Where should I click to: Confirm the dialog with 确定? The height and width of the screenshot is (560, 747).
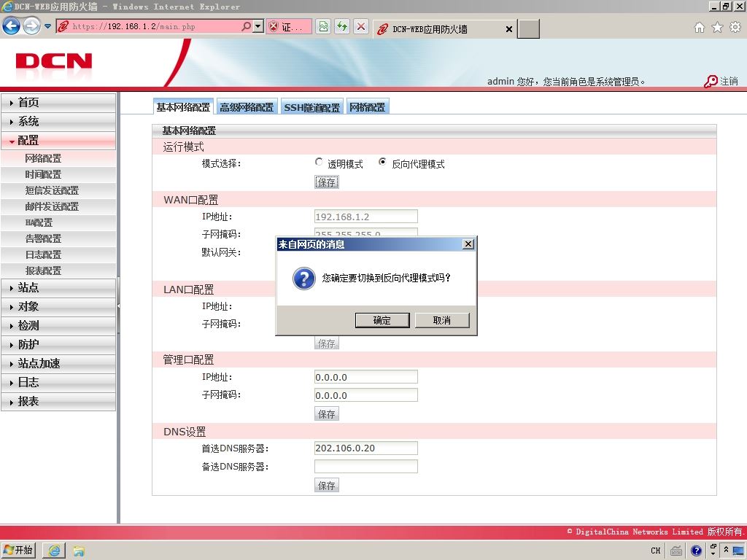pyautogui.click(x=382, y=320)
